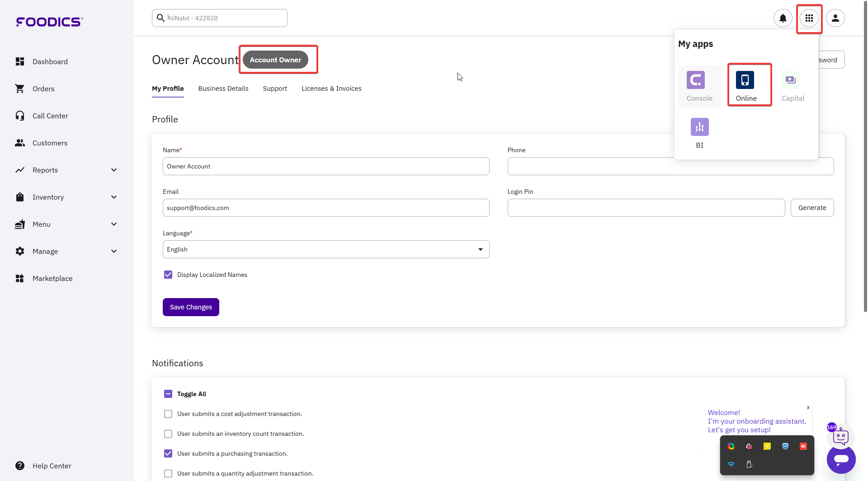This screenshot has height=481, width=868.
Task: Open the Console app from My apps
Action: point(699,86)
